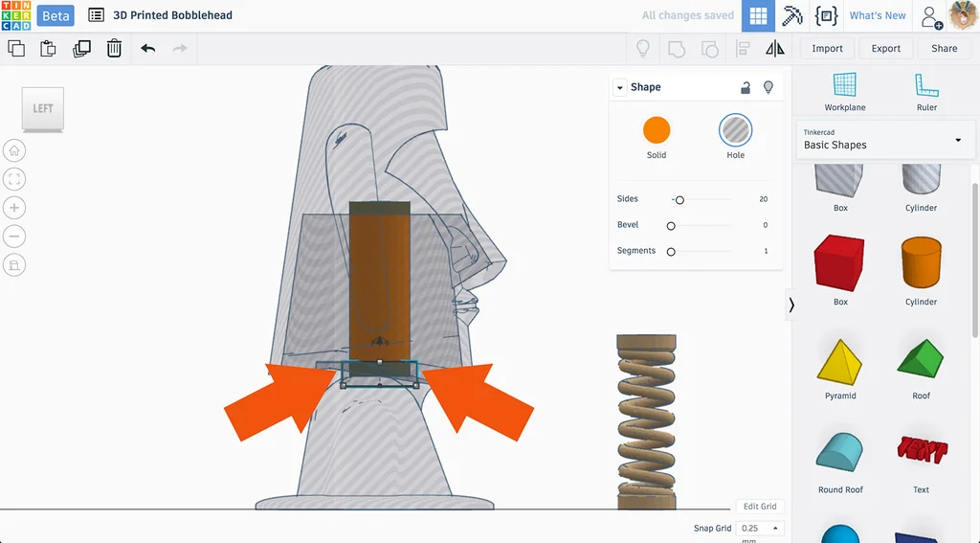The image size is (980, 543).
Task: Open the What's New link
Action: (877, 15)
